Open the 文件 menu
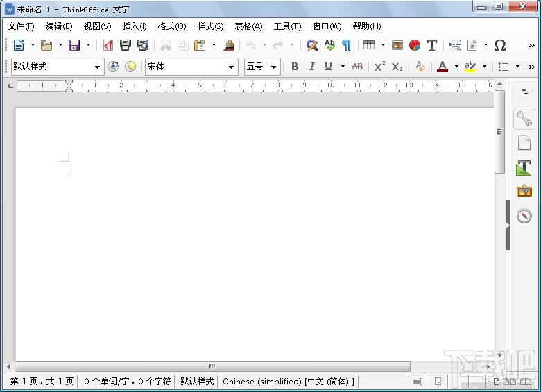541x392 pixels. point(21,26)
